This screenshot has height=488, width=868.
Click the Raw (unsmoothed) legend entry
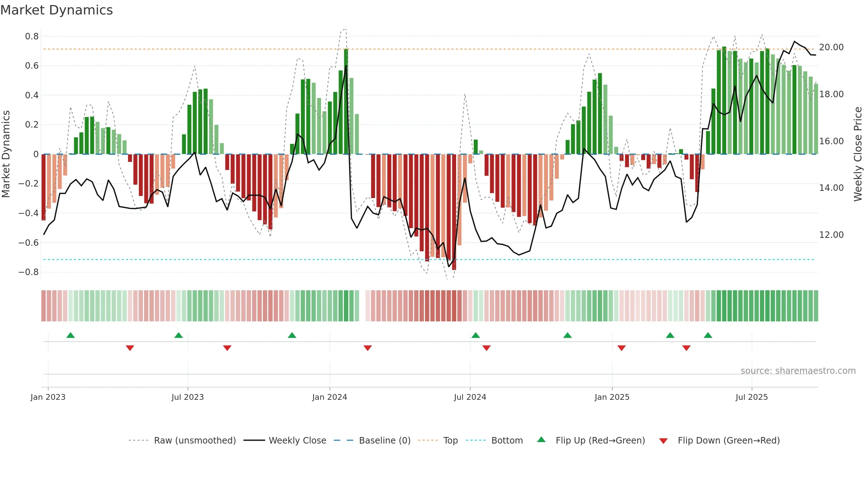[182, 440]
